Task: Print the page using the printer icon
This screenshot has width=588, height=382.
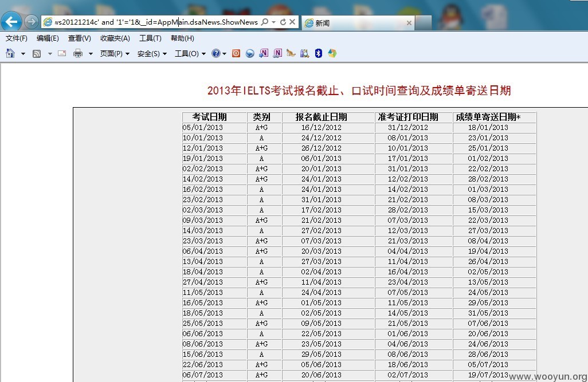Action: pyautogui.click(x=78, y=54)
